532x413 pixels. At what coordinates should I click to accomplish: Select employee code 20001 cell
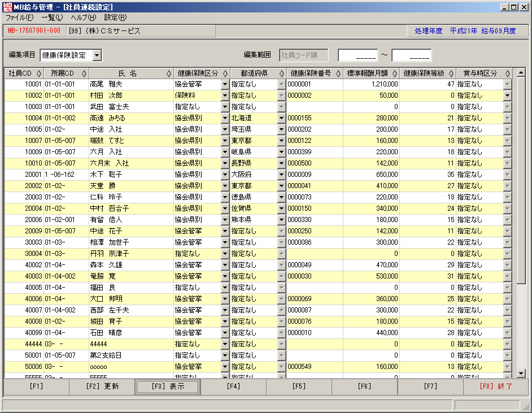coord(24,175)
